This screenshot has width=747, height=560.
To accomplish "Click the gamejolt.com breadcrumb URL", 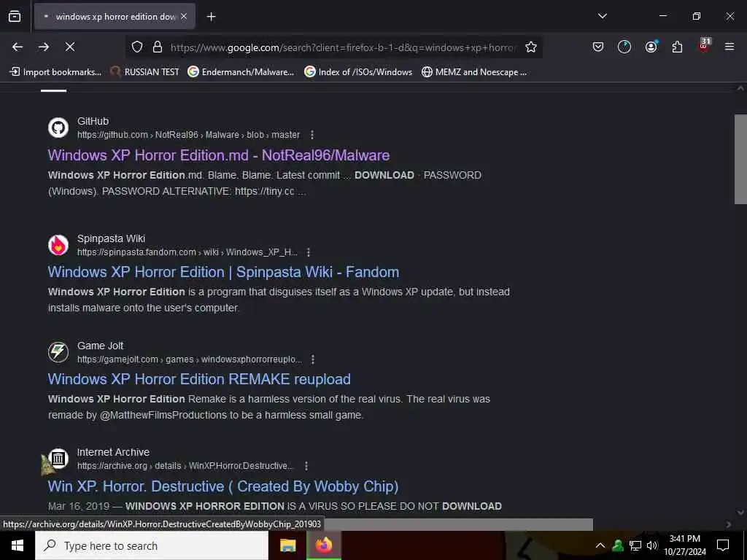I will (x=190, y=359).
